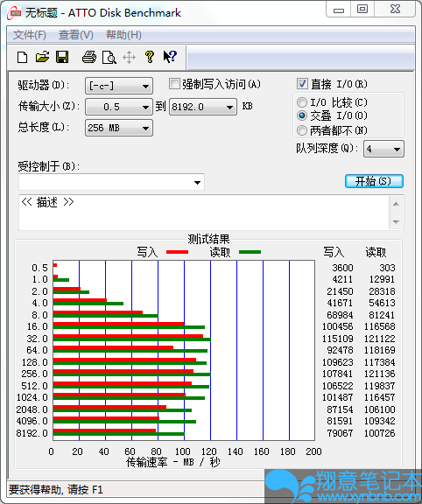Screen dimensions: 422x504
Task: Click the 开始(S) start button
Action: [374, 181]
